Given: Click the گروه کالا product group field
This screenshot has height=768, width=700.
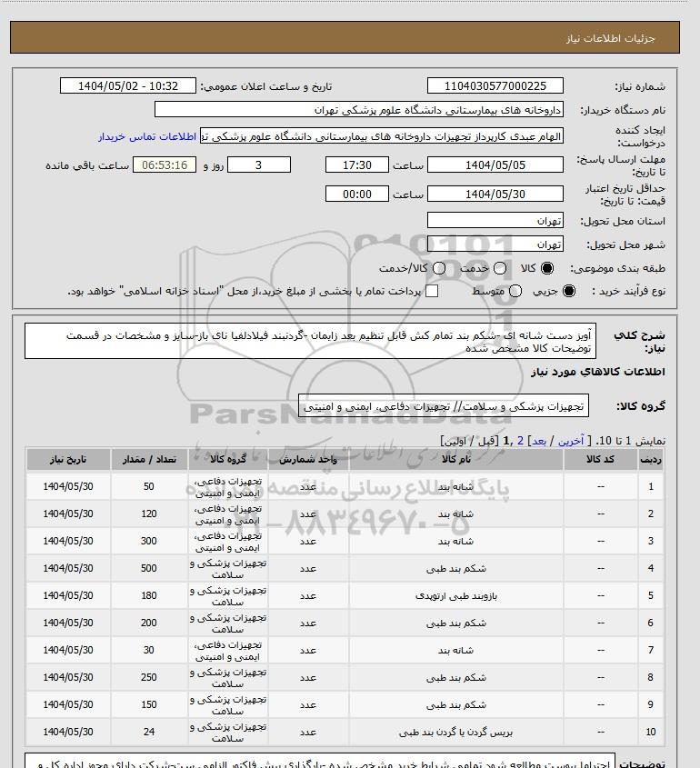Looking at the screenshot, I should pos(444,406).
